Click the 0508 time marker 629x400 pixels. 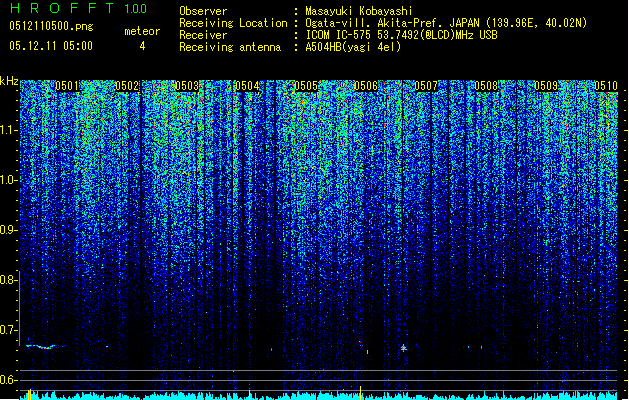[486, 86]
